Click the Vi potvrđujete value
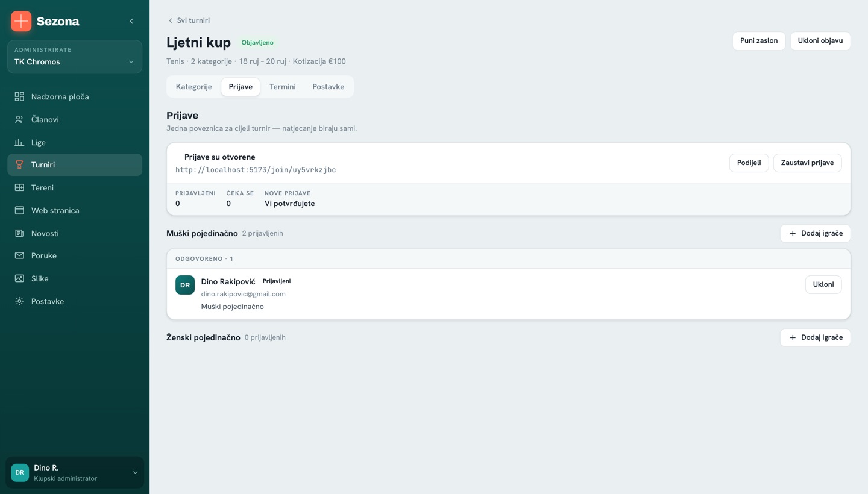 pyautogui.click(x=289, y=204)
